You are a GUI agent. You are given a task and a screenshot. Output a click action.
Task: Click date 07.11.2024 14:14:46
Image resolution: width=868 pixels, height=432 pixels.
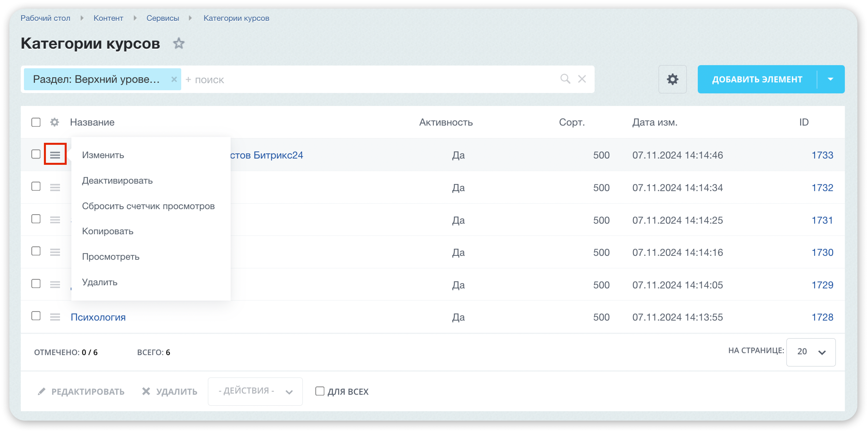pos(677,155)
